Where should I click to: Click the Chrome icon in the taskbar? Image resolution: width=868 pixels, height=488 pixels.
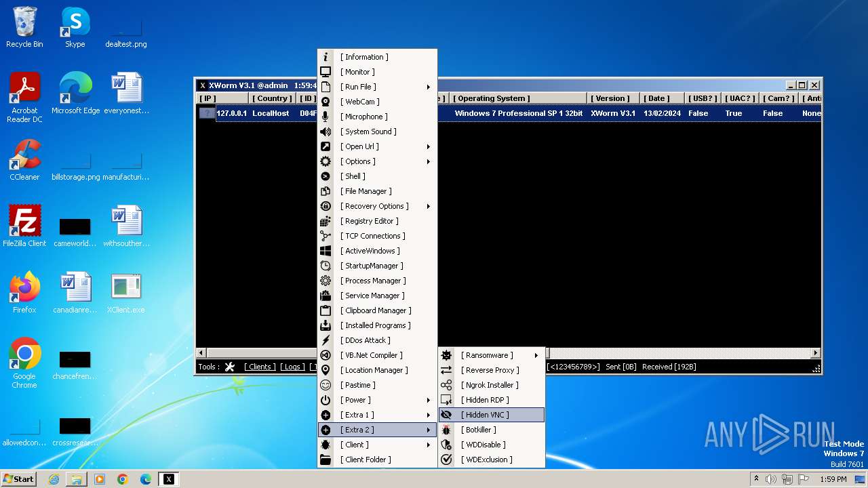point(123,479)
